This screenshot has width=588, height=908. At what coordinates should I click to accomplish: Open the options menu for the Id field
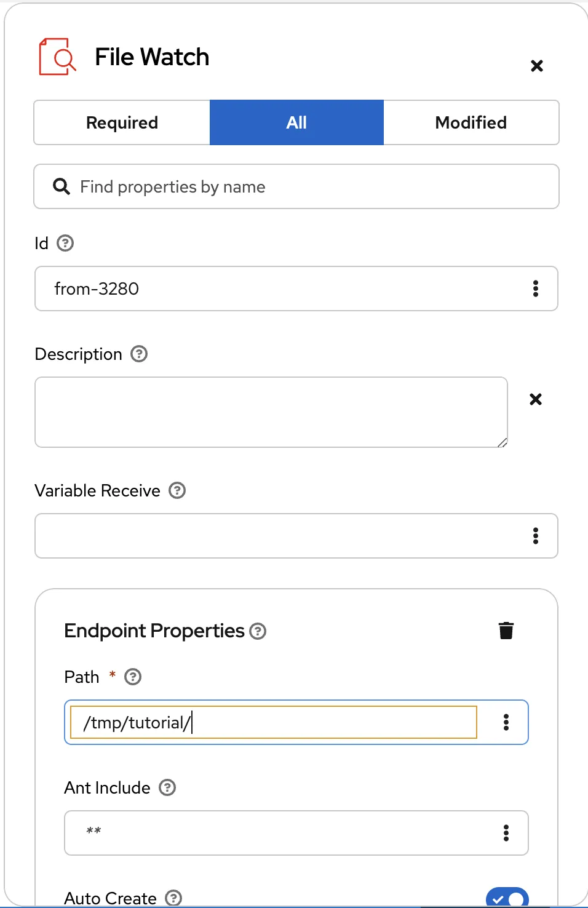(536, 289)
